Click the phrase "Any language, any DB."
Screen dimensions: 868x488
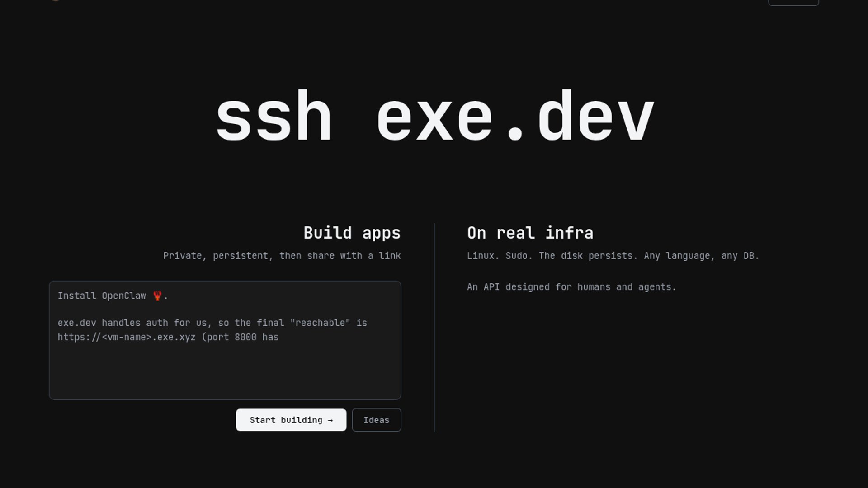(702, 256)
